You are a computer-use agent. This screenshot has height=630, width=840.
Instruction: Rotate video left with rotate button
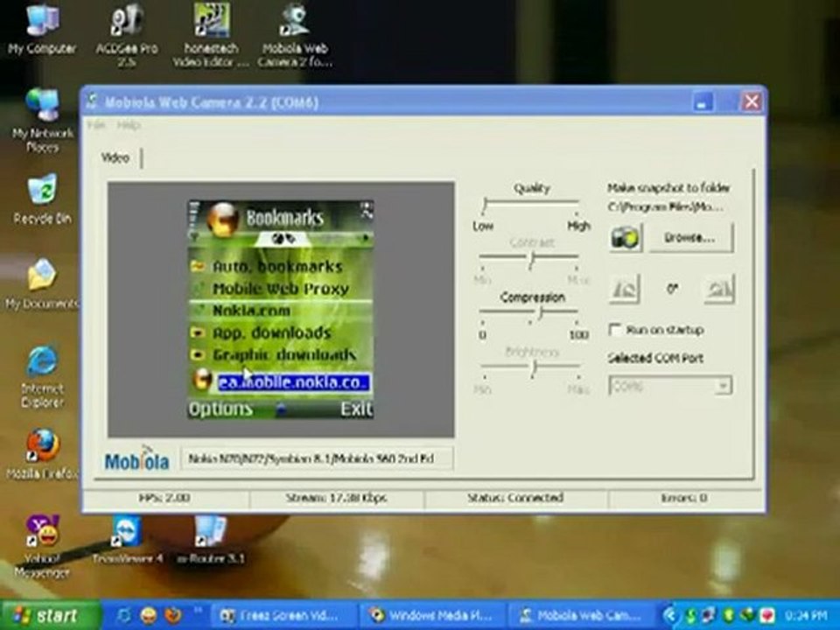coord(624,289)
